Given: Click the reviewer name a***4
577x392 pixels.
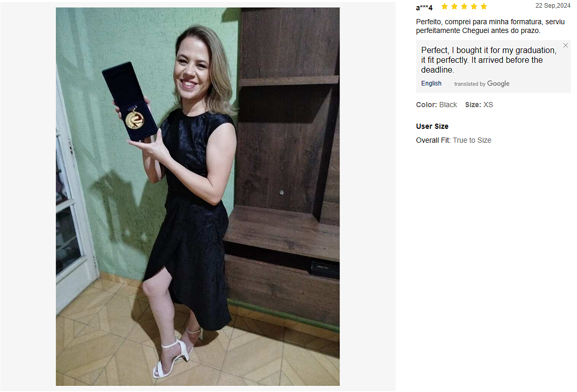Looking at the screenshot, I should 424,7.
